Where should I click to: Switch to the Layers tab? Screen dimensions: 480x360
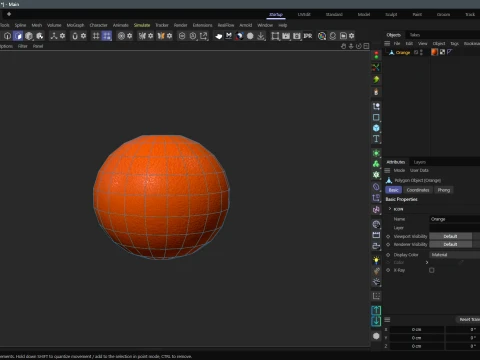420,162
